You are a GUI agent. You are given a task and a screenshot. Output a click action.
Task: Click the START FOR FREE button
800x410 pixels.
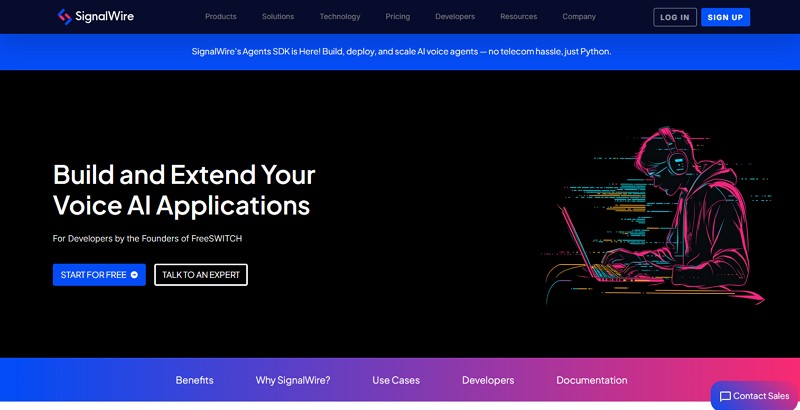pos(99,275)
